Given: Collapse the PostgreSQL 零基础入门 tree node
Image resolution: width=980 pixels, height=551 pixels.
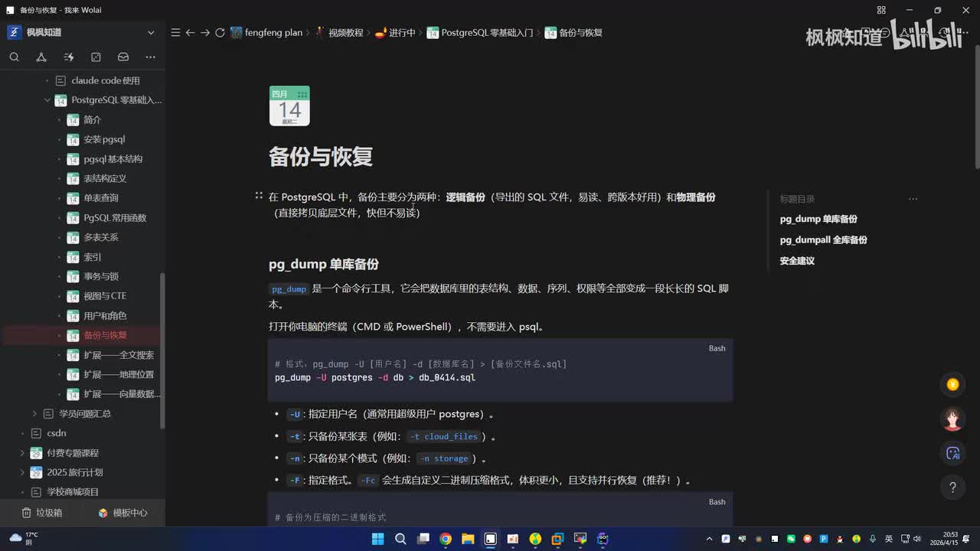Looking at the screenshot, I should tap(47, 100).
